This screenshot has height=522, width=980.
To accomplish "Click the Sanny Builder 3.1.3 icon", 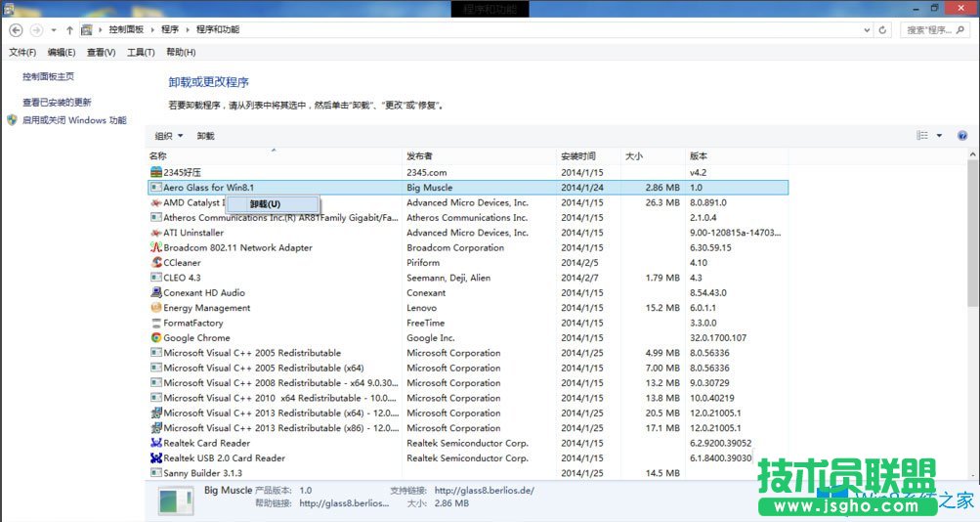I will [x=156, y=472].
